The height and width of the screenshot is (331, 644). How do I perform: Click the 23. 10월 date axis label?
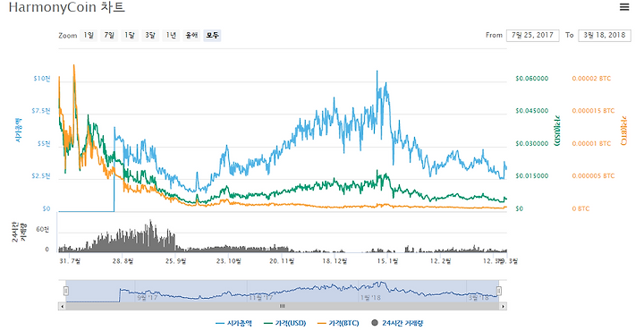[x=228, y=261]
